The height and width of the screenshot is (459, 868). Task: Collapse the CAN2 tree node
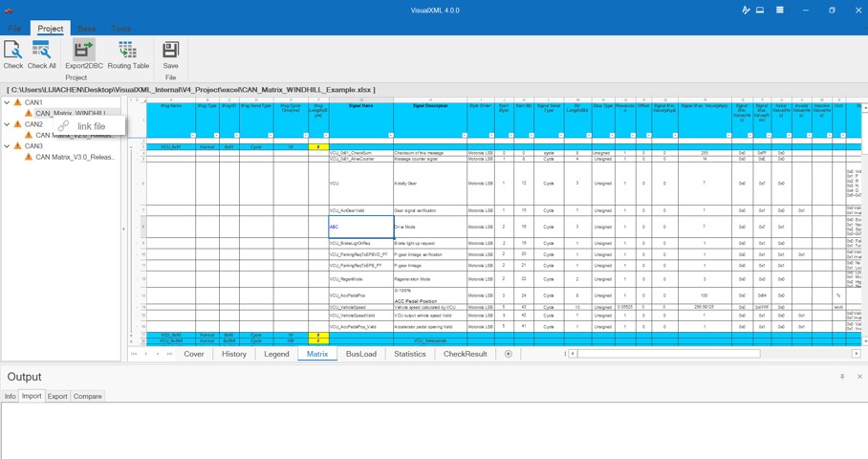pos(8,124)
